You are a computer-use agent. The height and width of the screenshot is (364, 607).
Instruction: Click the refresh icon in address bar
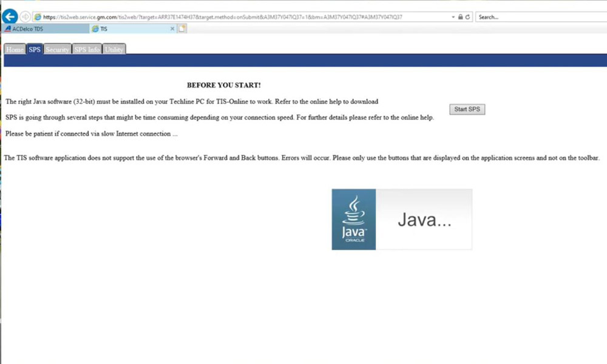(468, 17)
